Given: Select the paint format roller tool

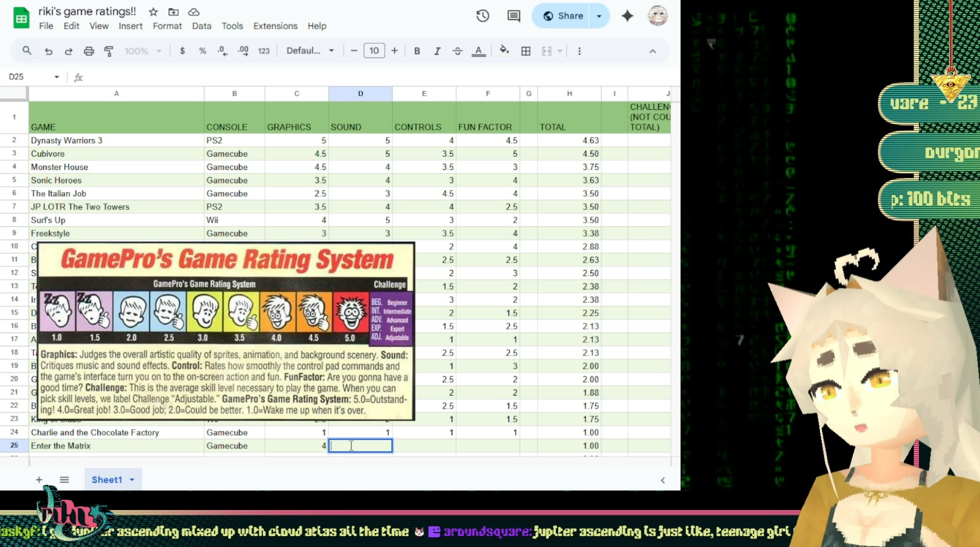Looking at the screenshot, I should 109,51.
